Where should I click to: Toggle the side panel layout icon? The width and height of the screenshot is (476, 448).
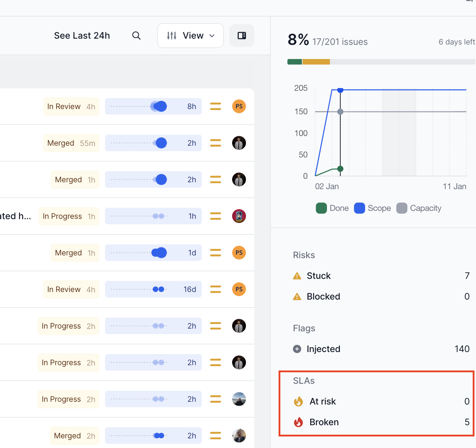[x=242, y=36]
